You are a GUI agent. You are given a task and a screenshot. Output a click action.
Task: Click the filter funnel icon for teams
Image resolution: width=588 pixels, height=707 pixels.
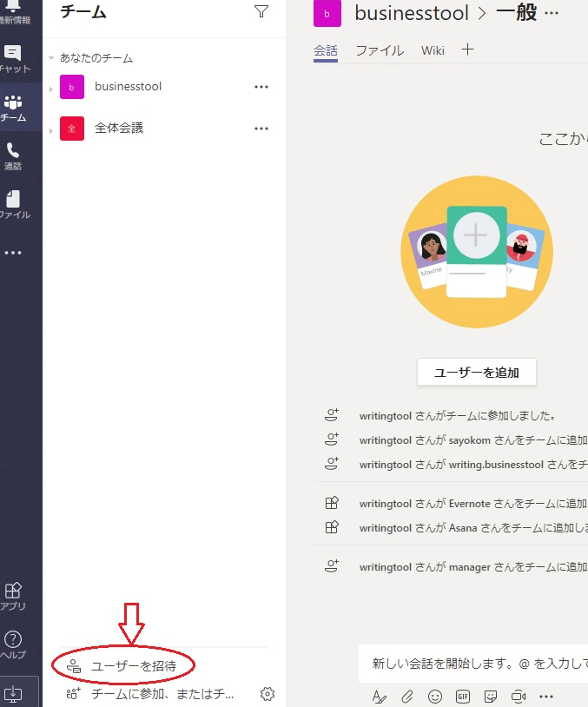pos(261,11)
